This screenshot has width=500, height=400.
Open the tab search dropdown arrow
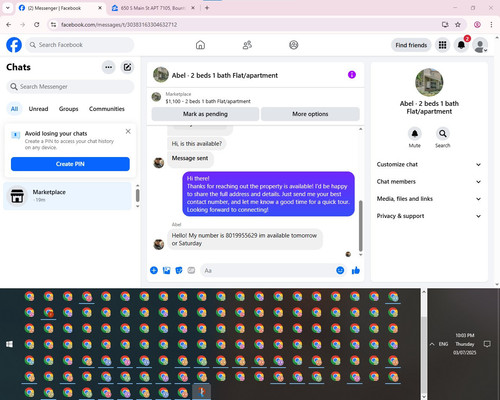tap(8, 8)
